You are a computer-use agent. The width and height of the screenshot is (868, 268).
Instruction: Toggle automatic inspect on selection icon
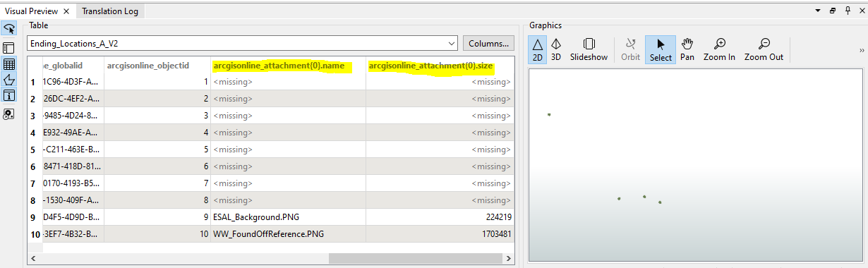[x=9, y=28]
